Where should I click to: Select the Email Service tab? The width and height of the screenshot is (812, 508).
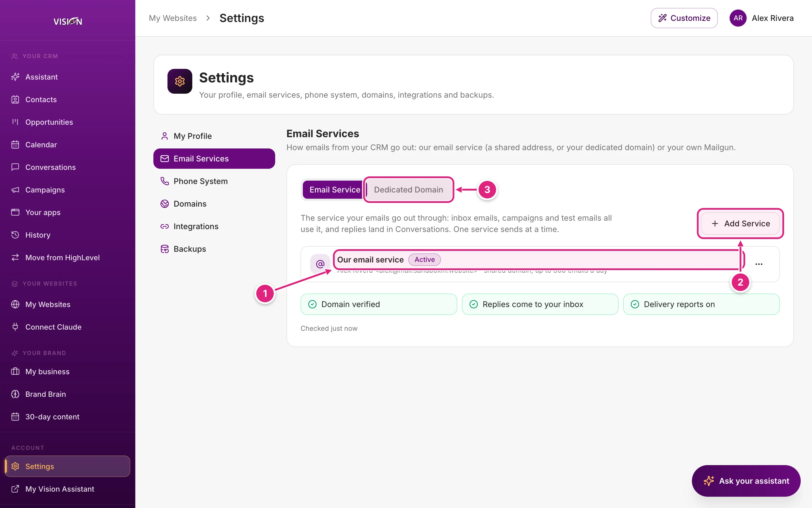[335, 189]
